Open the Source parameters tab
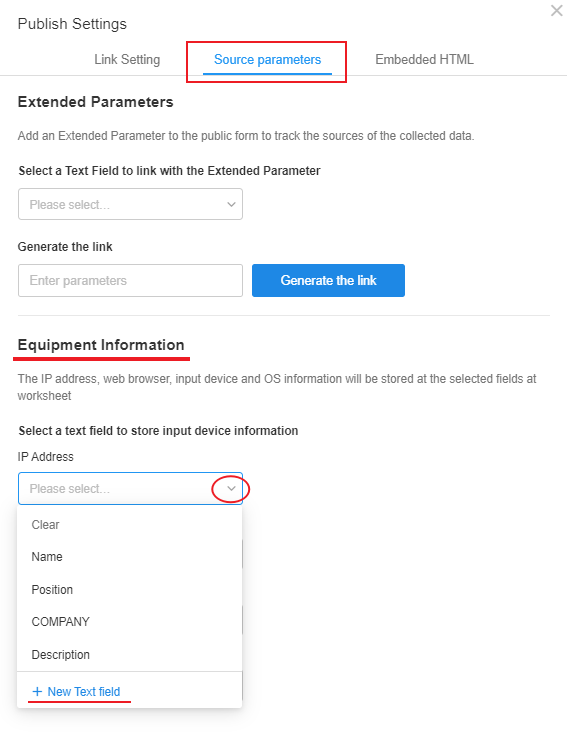This screenshot has height=738, width=567. 267,59
